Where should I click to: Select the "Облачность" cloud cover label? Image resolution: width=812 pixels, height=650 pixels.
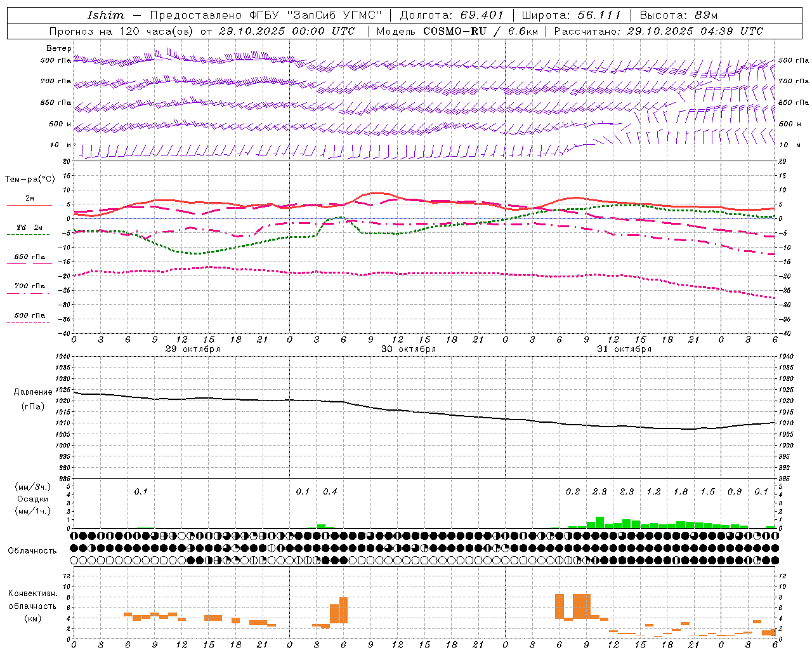point(32,550)
